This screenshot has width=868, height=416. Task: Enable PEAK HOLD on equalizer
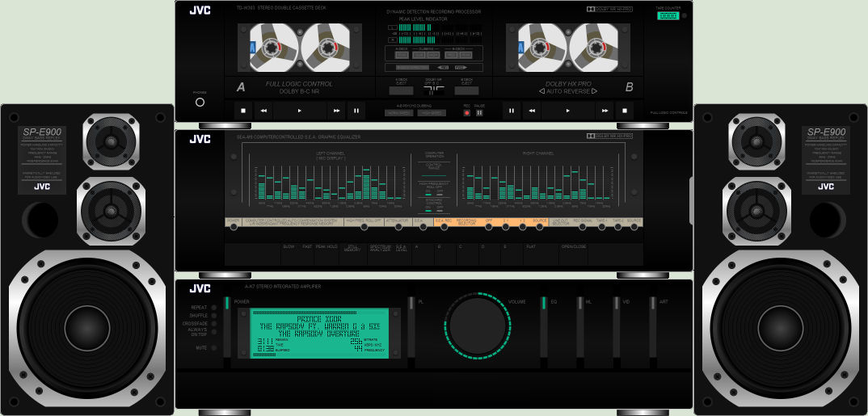(x=327, y=254)
